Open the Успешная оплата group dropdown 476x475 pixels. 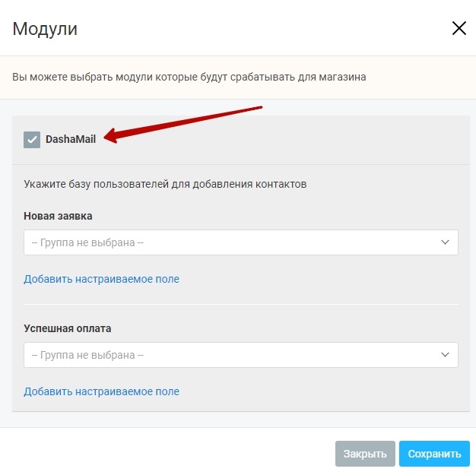[x=240, y=355]
